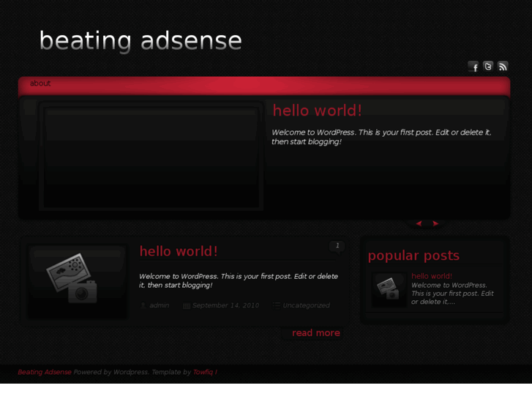The width and height of the screenshot is (532, 399).
Task: Open the about menu item
Action: (40, 83)
